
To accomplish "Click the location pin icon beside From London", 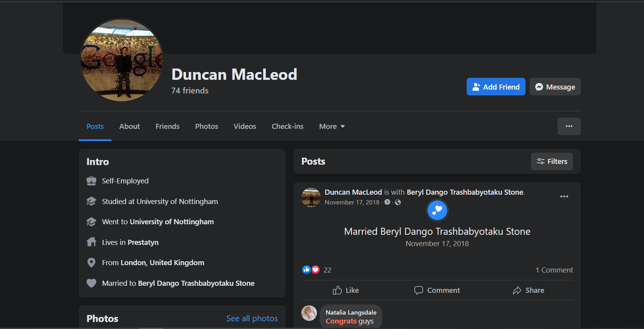I will tap(91, 263).
